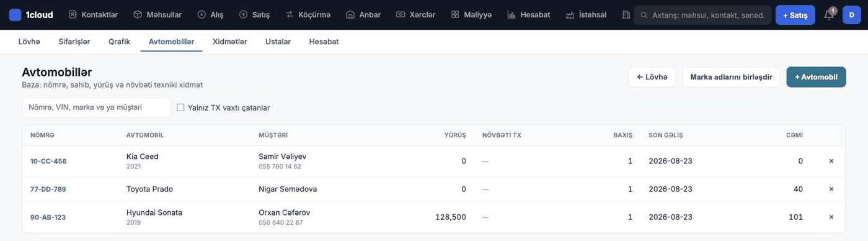Click the Toyota Prado car name
Screen dimensions: 868x241
(x=149, y=189)
